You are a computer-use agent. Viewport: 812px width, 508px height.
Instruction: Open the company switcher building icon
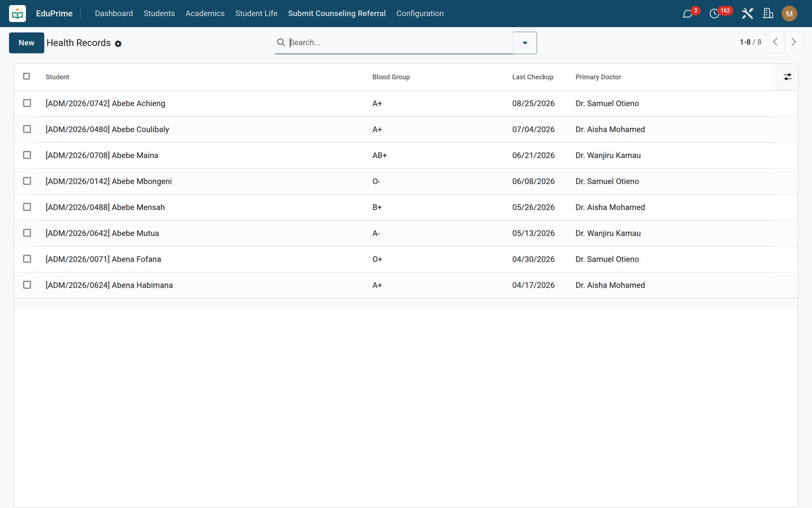768,14
